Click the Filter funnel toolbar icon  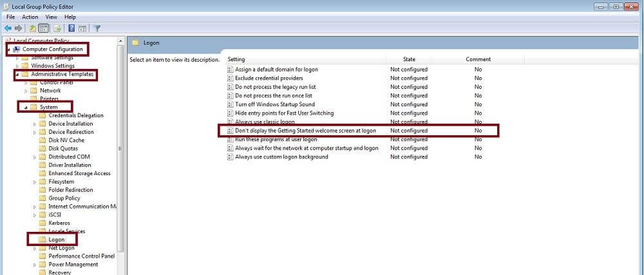(97, 28)
